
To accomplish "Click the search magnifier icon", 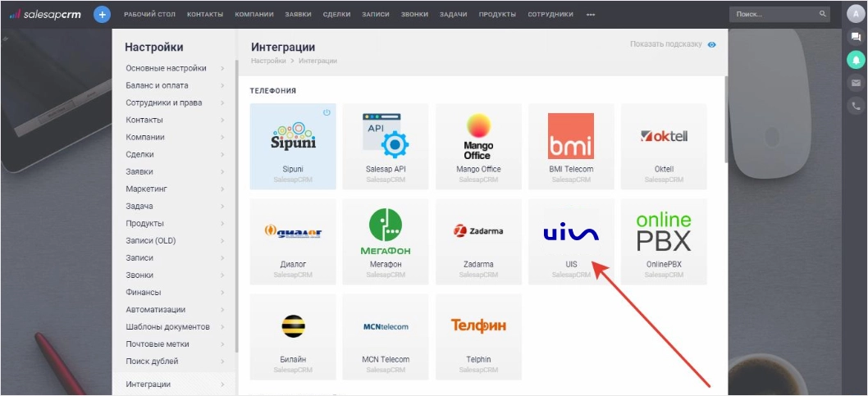I will coord(823,14).
